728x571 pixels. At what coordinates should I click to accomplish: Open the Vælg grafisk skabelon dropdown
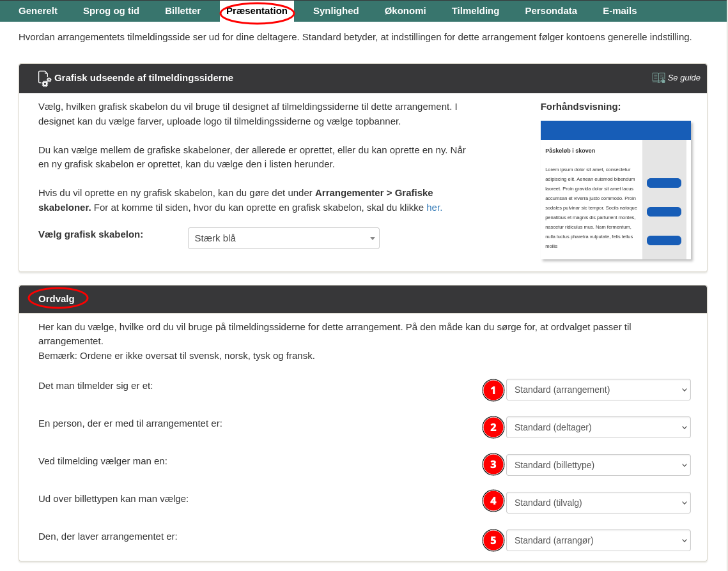tap(283, 238)
